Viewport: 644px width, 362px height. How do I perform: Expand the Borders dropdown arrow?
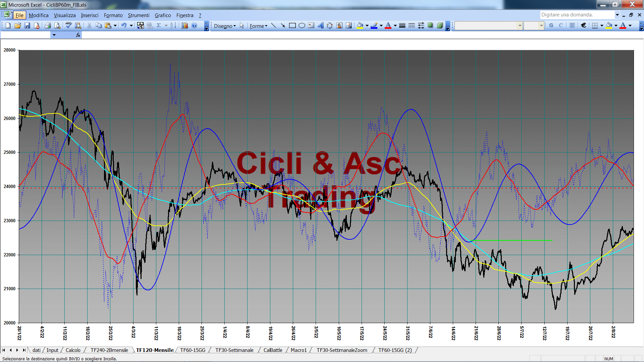601,25
